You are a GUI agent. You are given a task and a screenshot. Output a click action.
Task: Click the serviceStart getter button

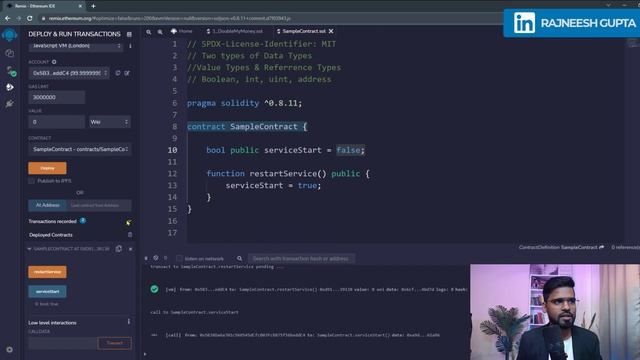point(47,291)
